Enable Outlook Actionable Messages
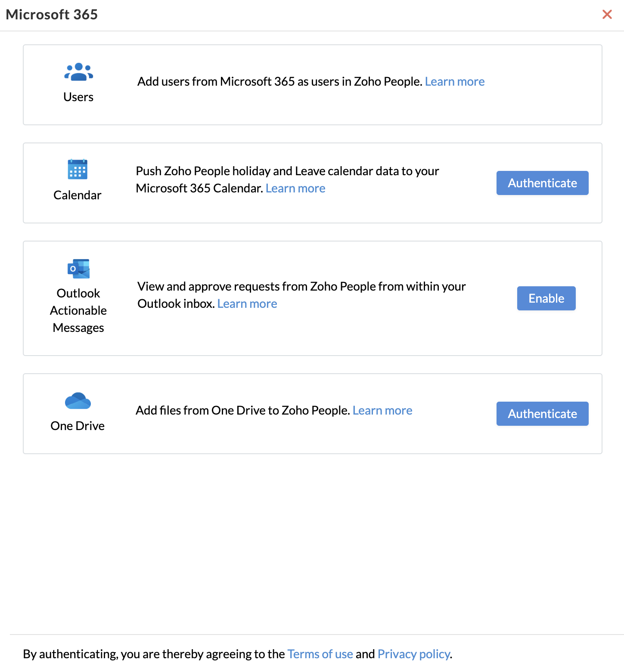624x672 pixels. pos(546,298)
